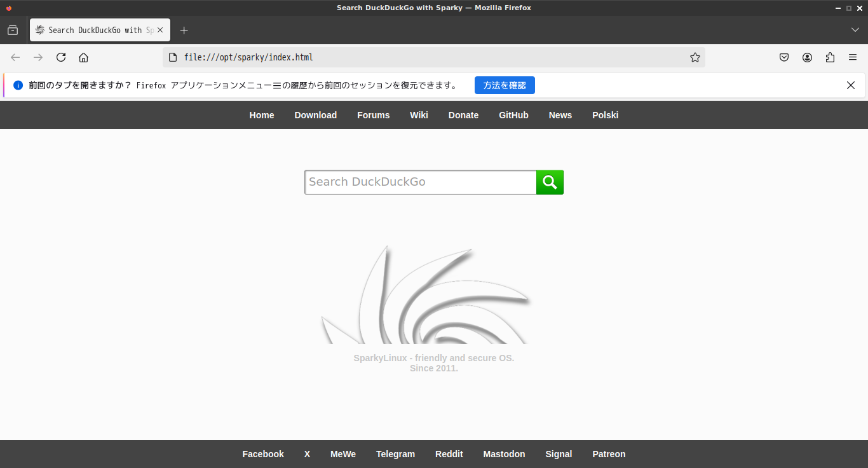The height and width of the screenshot is (468, 868).
Task: Open the Download navigation link
Action: tap(316, 115)
